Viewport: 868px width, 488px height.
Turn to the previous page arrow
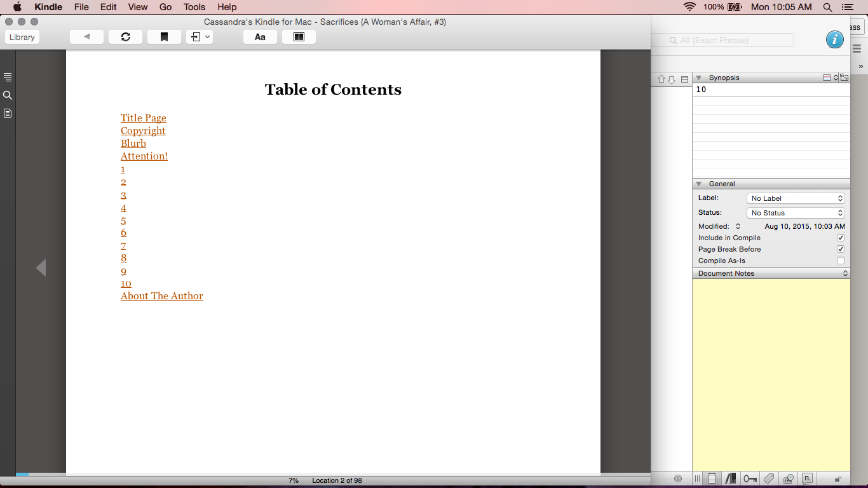pyautogui.click(x=41, y=268)
